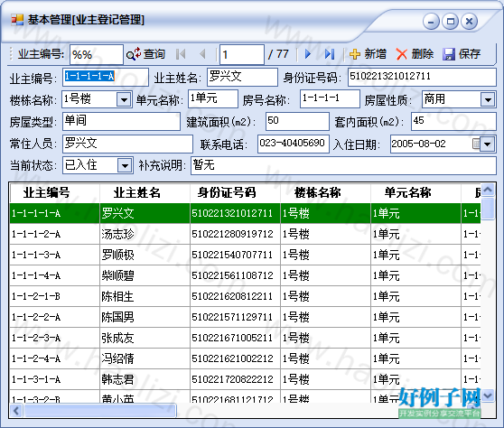Click the 保存 save button
This screenshot has width=504, height=428.
click(x=462, y=54)
